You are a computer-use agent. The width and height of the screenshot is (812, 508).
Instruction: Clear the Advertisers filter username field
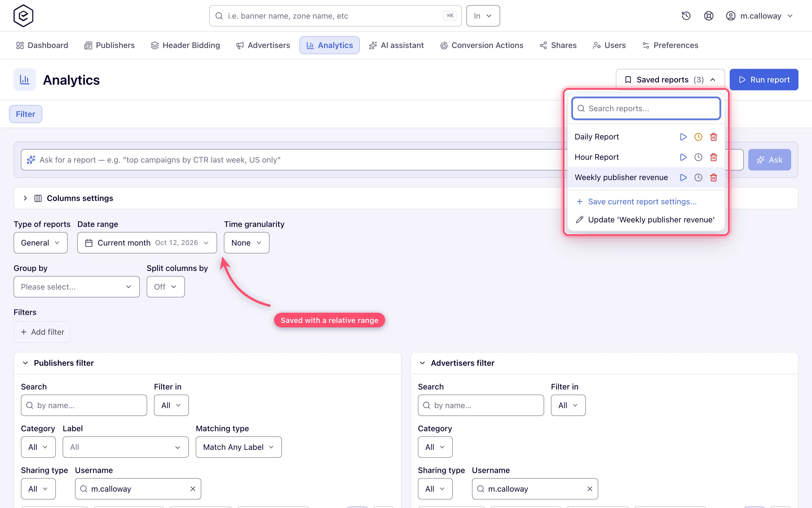click(x=590, y=489)
